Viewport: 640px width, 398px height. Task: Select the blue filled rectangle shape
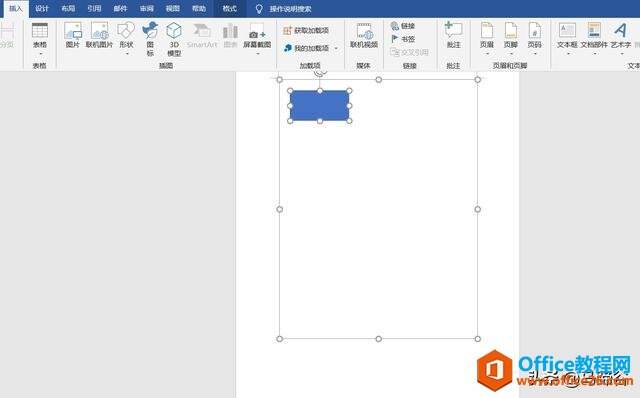[320, 106]
